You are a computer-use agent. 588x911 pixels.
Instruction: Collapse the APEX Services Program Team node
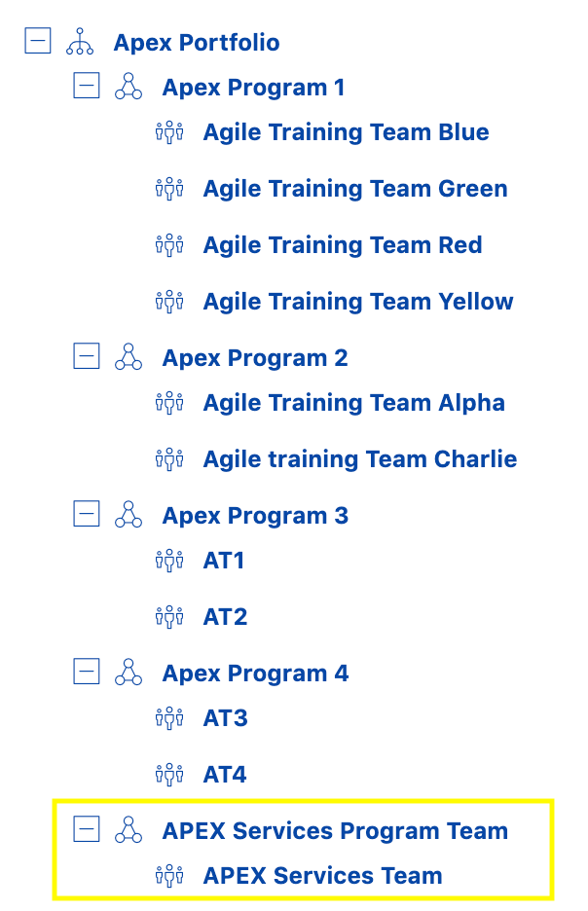[86, 829]
